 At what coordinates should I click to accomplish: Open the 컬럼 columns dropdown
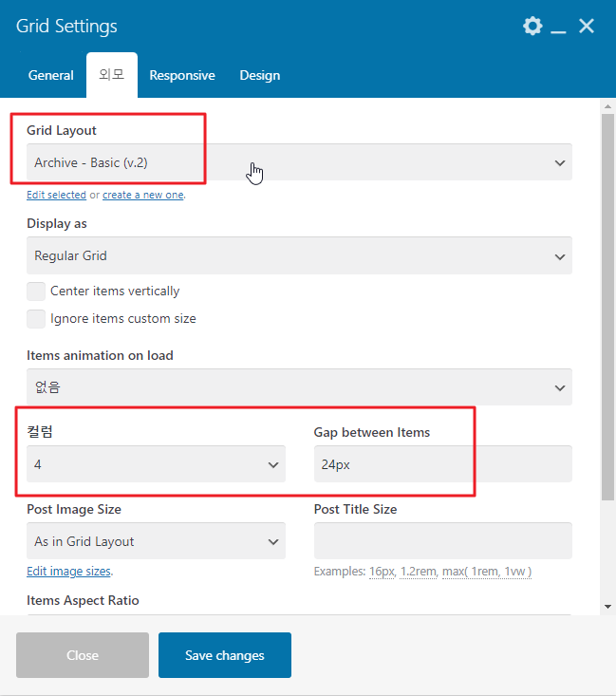click(156, 464)
